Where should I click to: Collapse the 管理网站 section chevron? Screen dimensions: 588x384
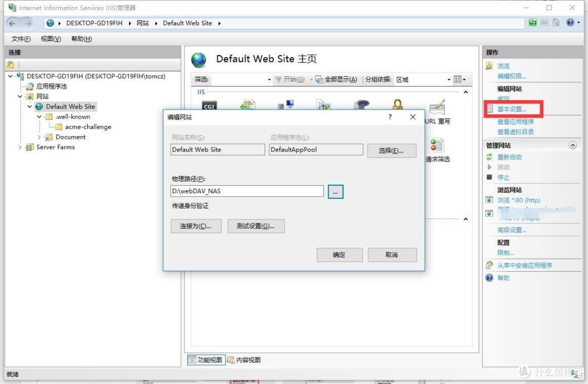572,145
